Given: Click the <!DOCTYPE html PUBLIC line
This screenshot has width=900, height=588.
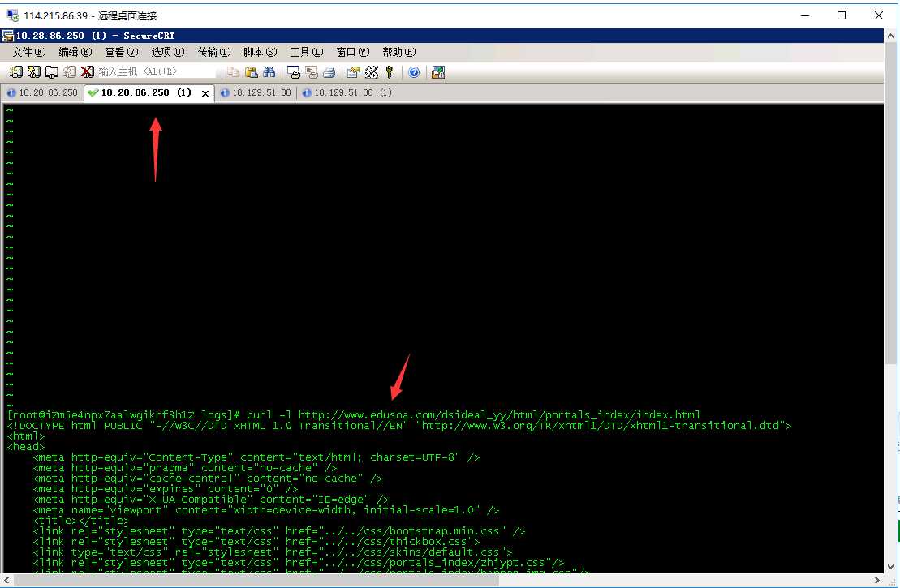Looking at the screenshot, I should tap(399, 426).
